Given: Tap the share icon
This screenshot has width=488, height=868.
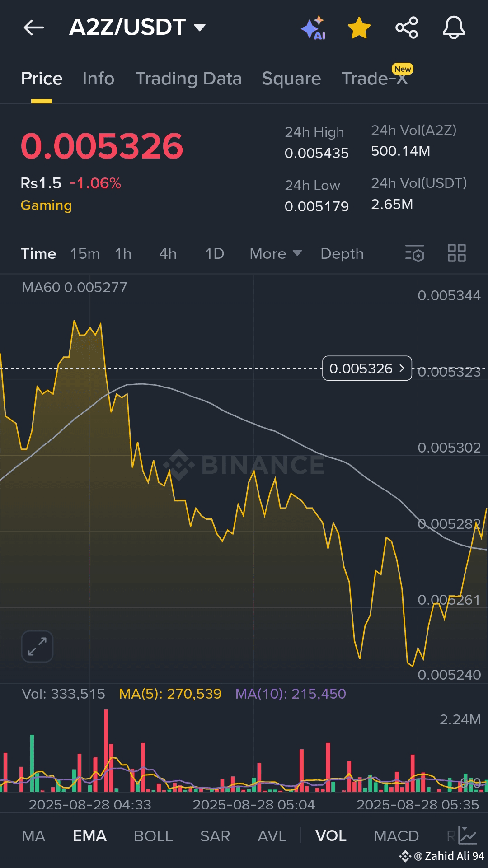Looking at the screenshot, I should [407, 28].
